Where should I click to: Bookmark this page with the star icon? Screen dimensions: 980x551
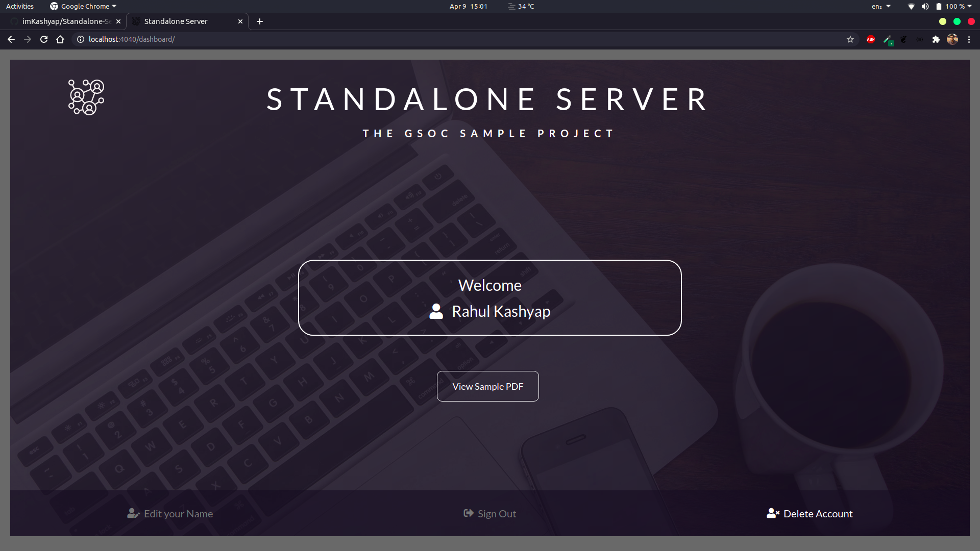850,39
